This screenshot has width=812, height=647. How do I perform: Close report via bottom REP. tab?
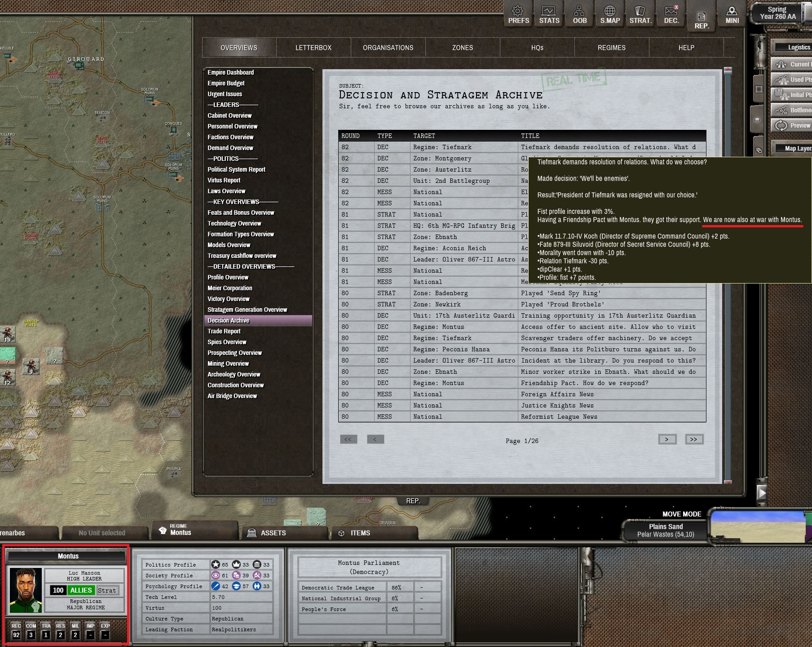point(413,501)
